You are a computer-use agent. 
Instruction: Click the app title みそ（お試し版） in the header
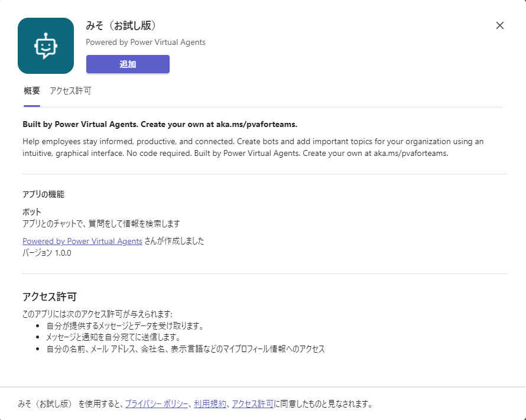click(x=121, y=26)
